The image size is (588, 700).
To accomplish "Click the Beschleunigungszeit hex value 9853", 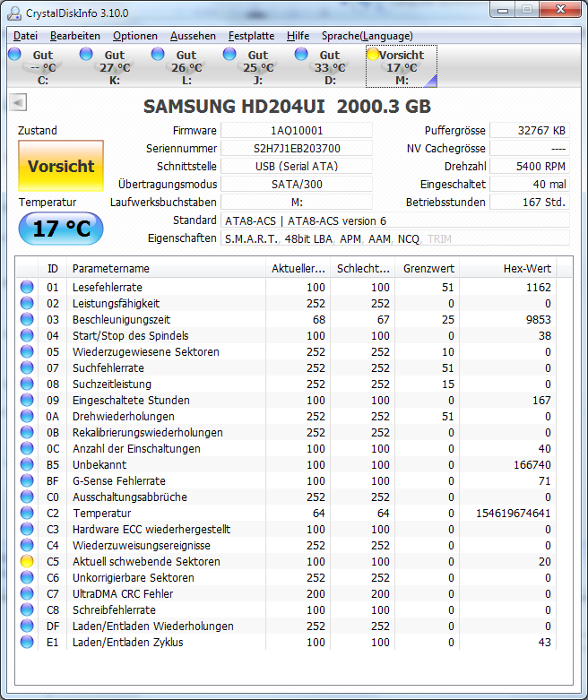I will click(539, 319).
